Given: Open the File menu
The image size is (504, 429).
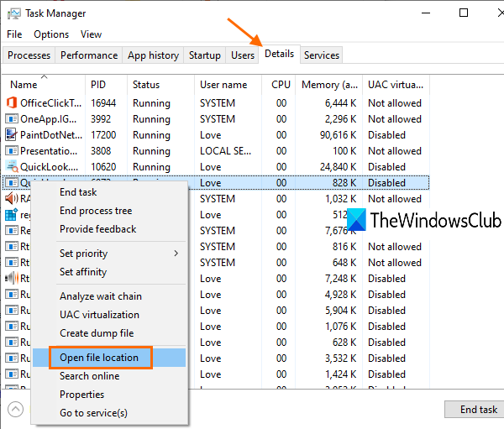Looking at the screenshot, I should (x=14, y=34).
